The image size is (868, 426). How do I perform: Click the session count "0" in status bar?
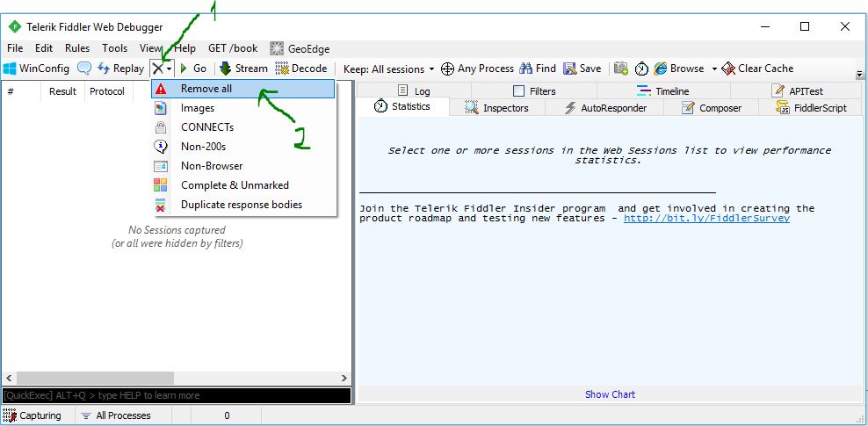(227, 415)
